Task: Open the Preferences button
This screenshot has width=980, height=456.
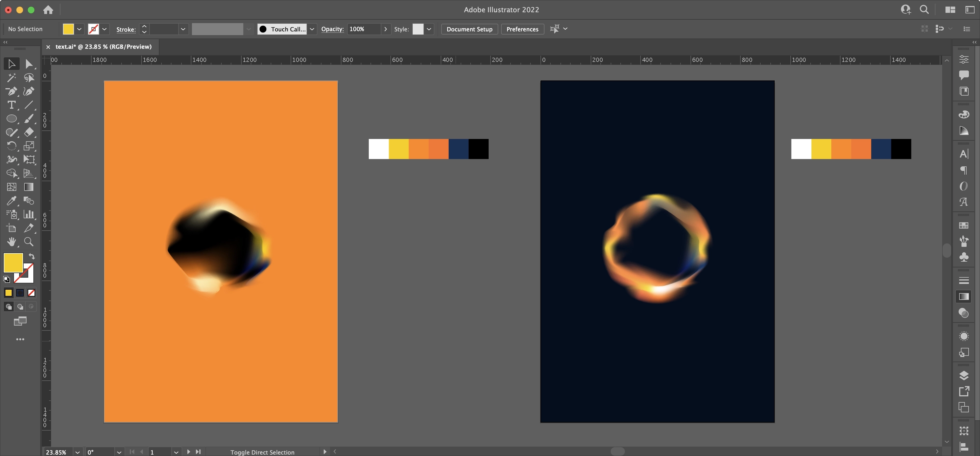Action: (522, 29)
